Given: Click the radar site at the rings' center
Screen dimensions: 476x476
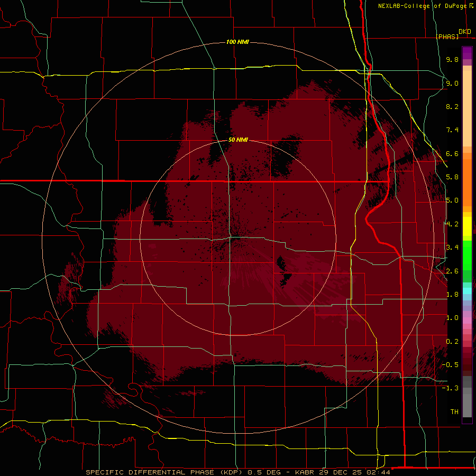Looking at the screenshot, I should pos(237,237).
